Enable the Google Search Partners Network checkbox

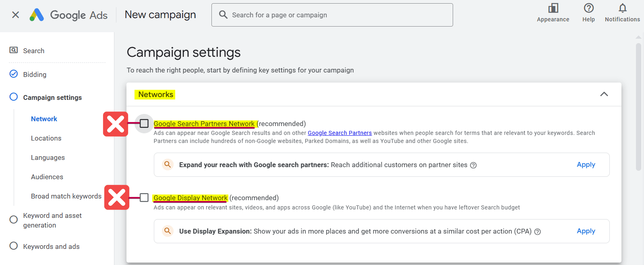tap(144, 124)
